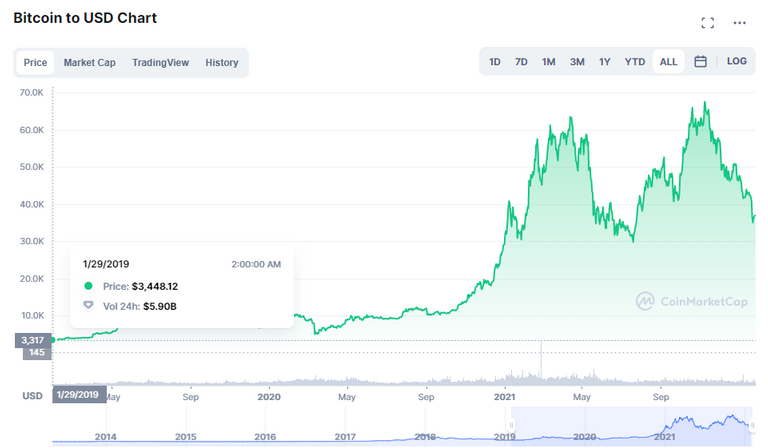Image resolution: width=768 pixels, height=448 pixels.
Task: Toggle the LOG scale option
Action: [x=736, y=61]
